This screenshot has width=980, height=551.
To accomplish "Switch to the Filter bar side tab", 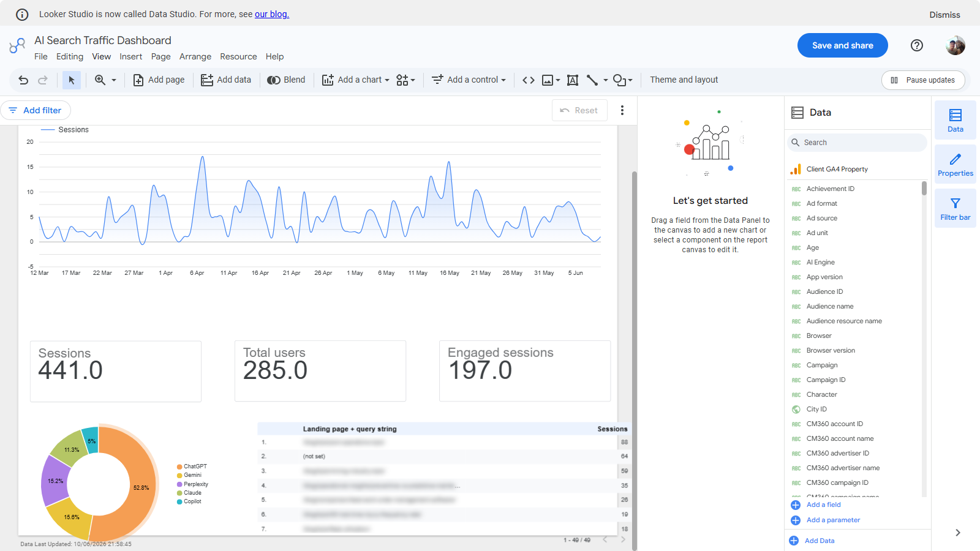I will [956, 208].
